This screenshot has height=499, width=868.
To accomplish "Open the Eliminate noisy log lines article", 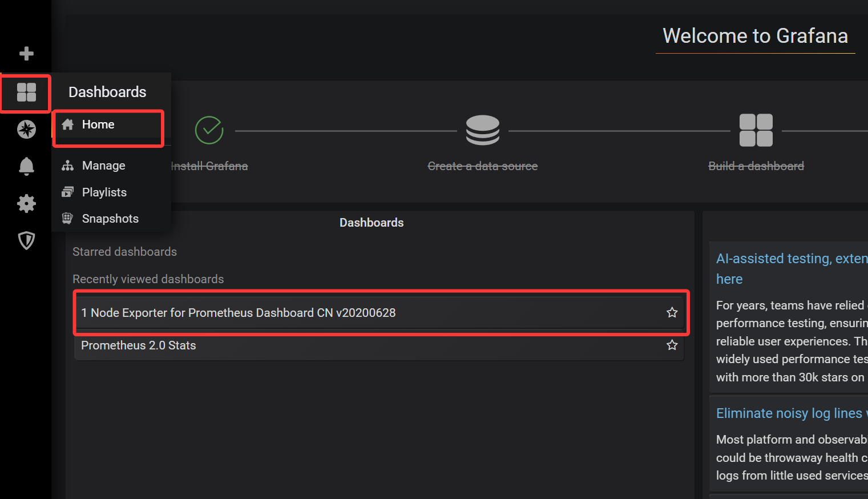I will tap(792, 413).
